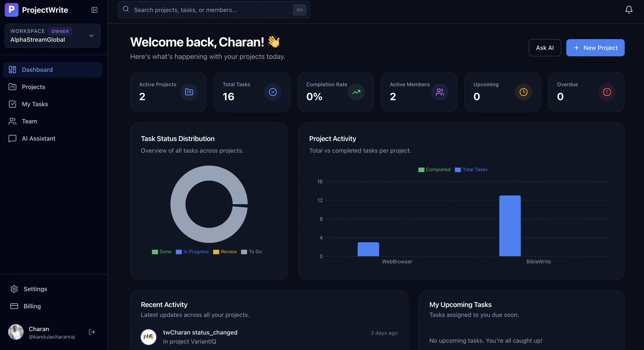Open the ⌘K command shortcut badge
Screen dimensions: 644x350
(299, 10)
